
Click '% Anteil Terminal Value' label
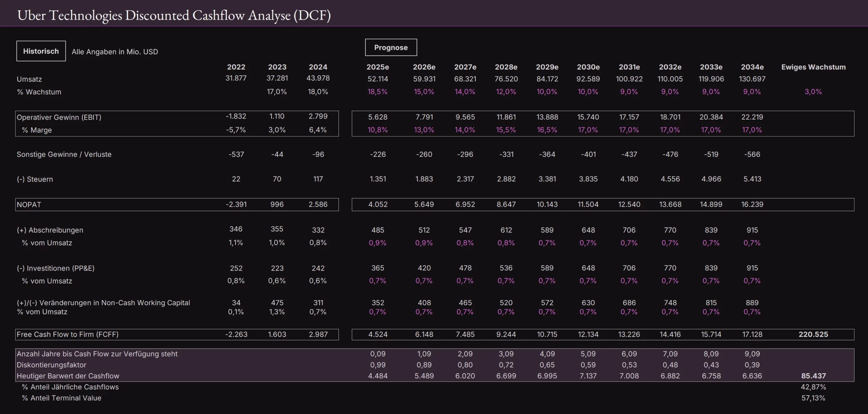61,398
